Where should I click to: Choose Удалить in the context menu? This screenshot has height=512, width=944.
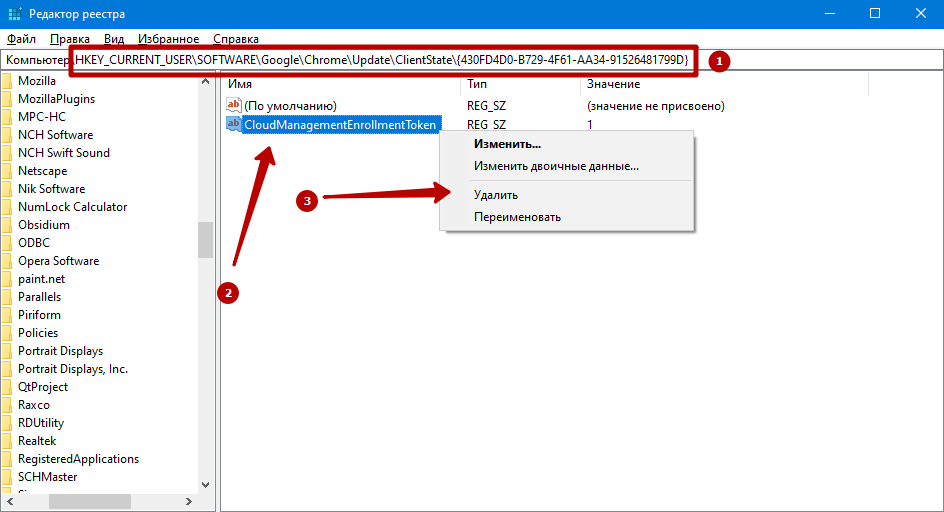coord(496,195)
